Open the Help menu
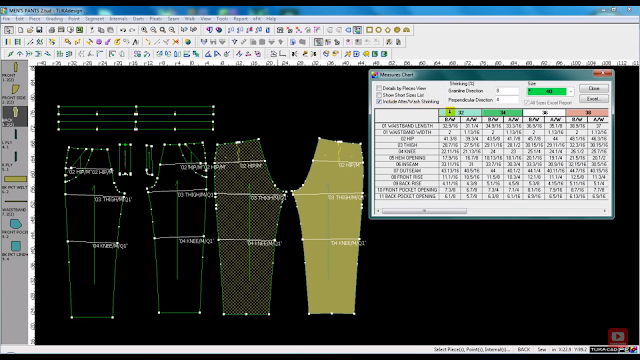640x360 pixels. coord(271,19)
